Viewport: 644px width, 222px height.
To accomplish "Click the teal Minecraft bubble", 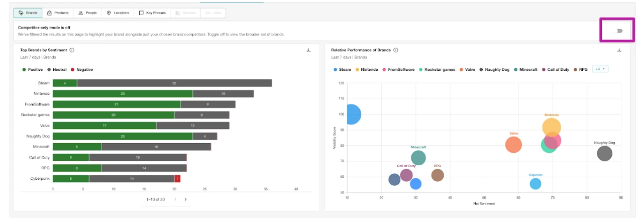I will (418, 158).
